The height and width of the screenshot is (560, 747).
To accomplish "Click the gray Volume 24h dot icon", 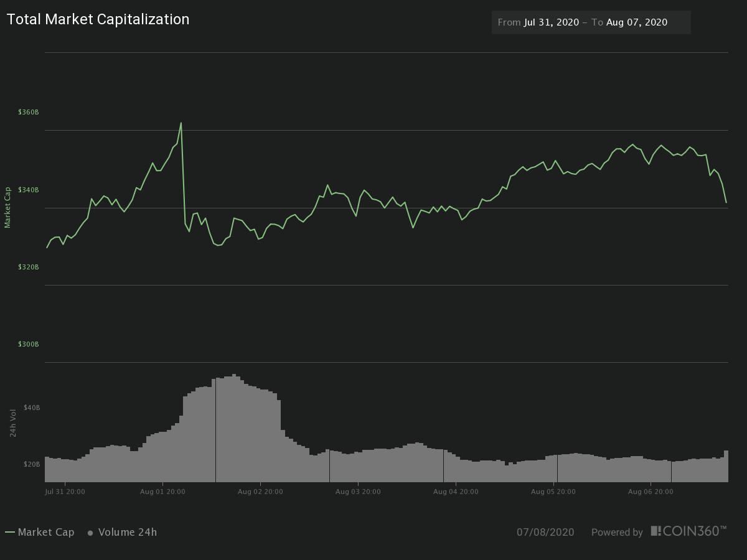I will [90, 533].
